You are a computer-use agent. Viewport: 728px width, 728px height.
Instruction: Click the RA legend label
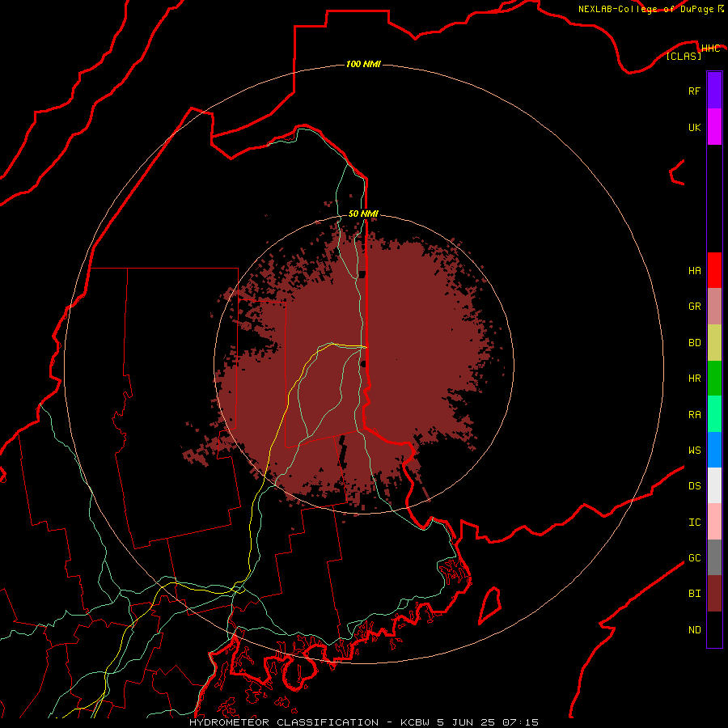(694, 415)
